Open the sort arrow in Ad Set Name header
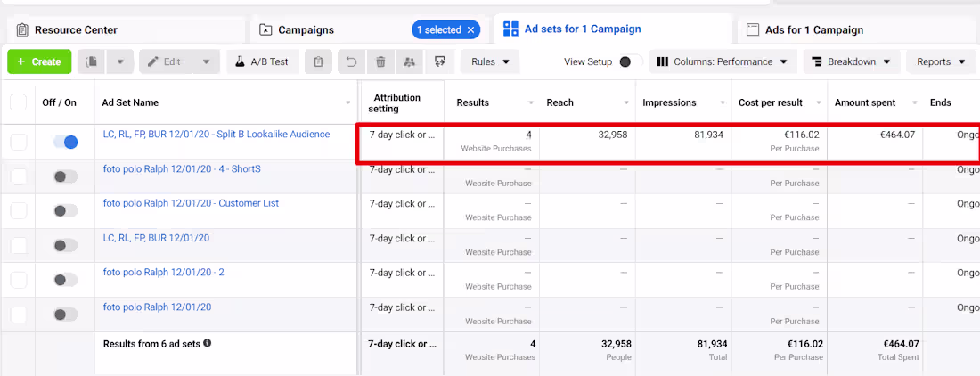 [x=347, y=103]
